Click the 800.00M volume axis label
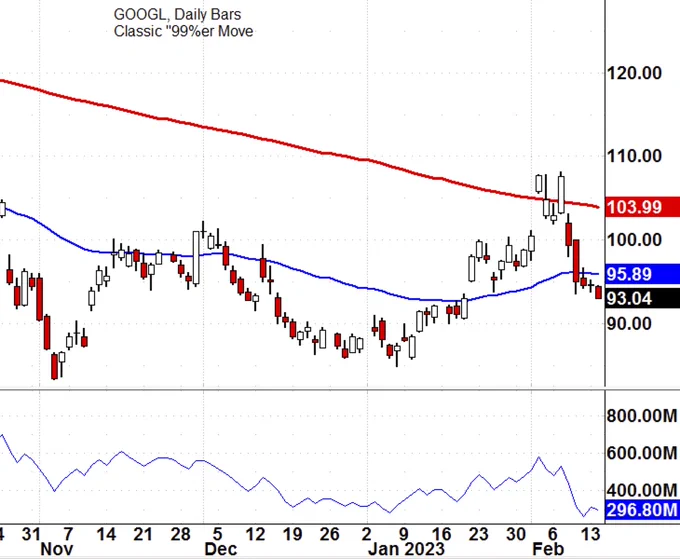This screenshot has width=680, height=559. (642, 416)
